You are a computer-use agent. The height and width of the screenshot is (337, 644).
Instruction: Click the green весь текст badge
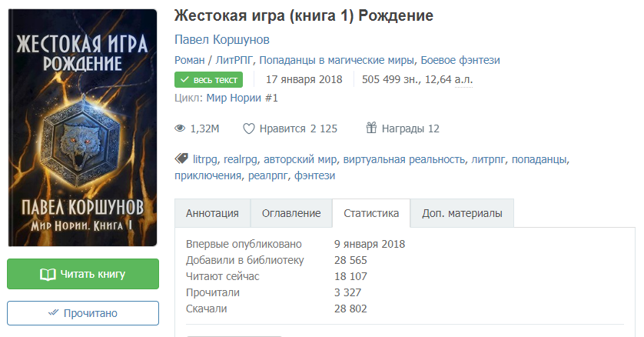(x=208, y=79)
